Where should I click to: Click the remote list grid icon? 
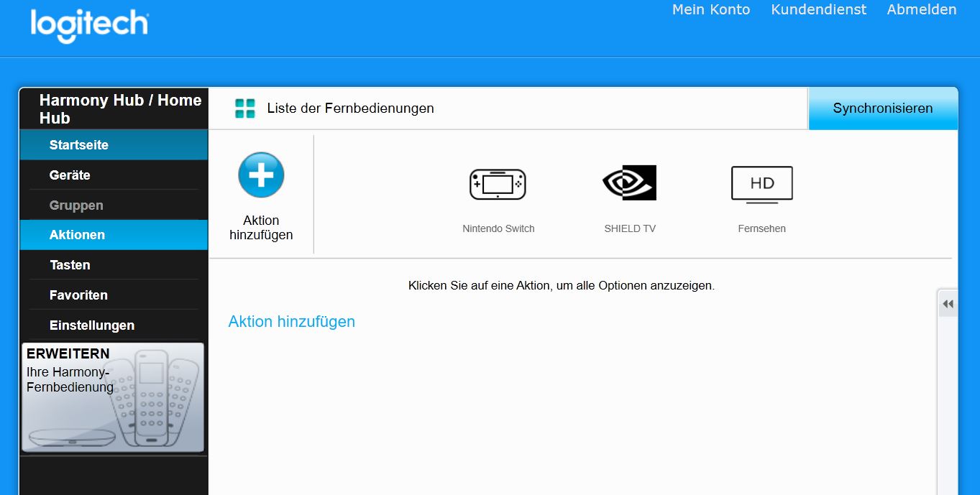(245, 108)
